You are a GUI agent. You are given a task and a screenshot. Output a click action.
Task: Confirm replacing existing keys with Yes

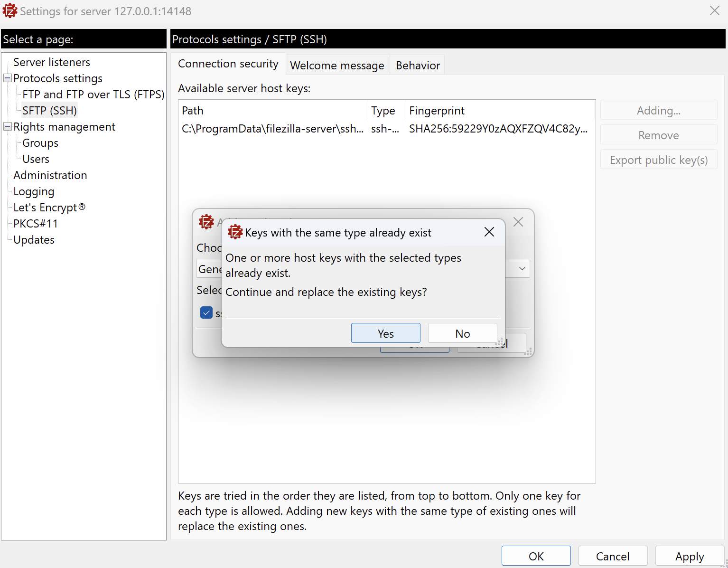(386, 333)
